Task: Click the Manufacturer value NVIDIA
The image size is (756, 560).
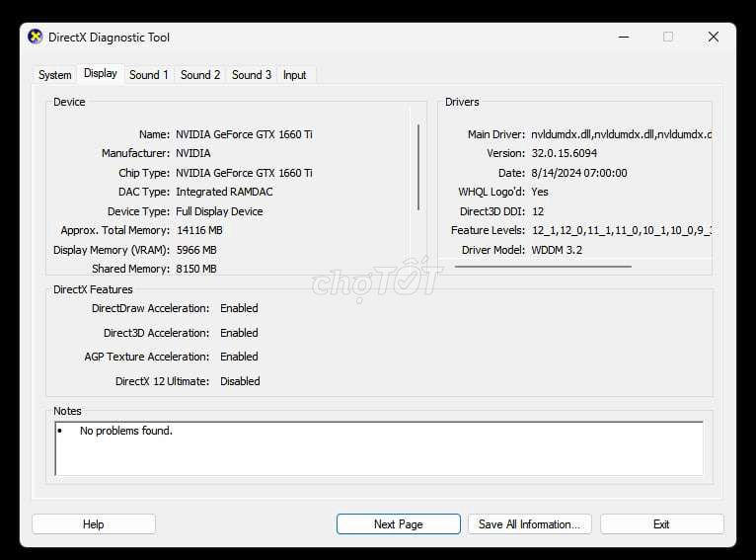Action: [x=192, y=153]
